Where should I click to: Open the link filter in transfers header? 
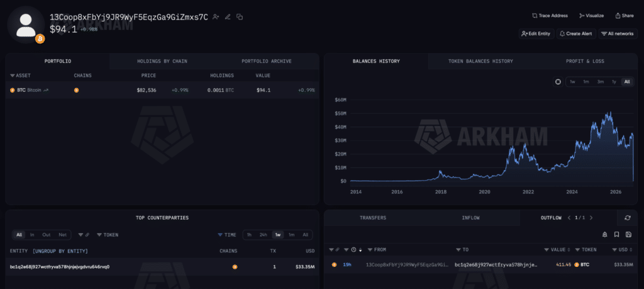coord(335,249)
